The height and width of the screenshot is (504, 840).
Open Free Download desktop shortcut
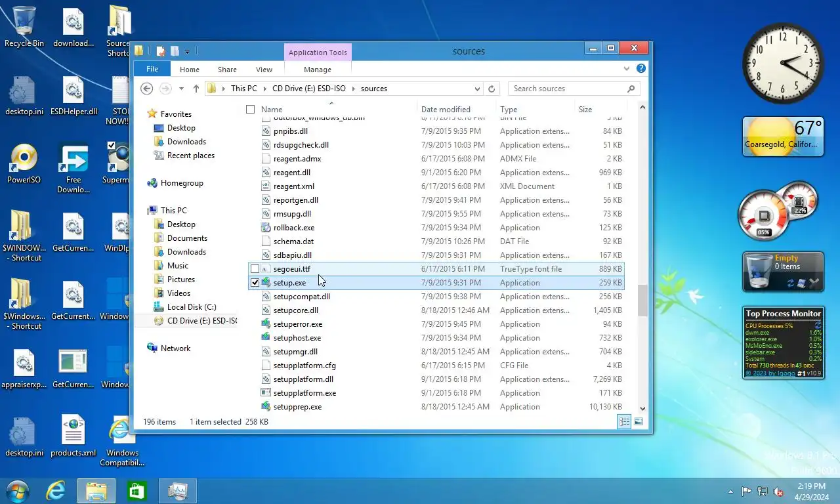[x=73, y=169]
